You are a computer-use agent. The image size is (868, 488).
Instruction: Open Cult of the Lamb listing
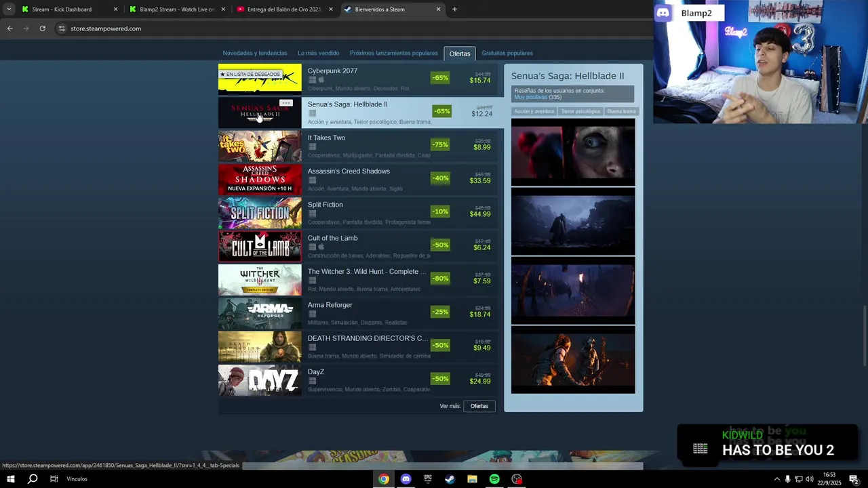[x=357, y=247]
